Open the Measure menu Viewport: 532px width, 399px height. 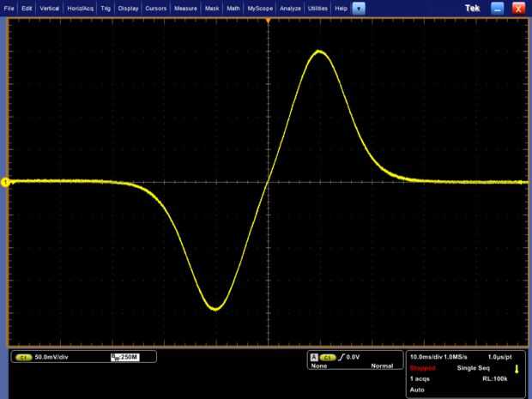[185, 8]
